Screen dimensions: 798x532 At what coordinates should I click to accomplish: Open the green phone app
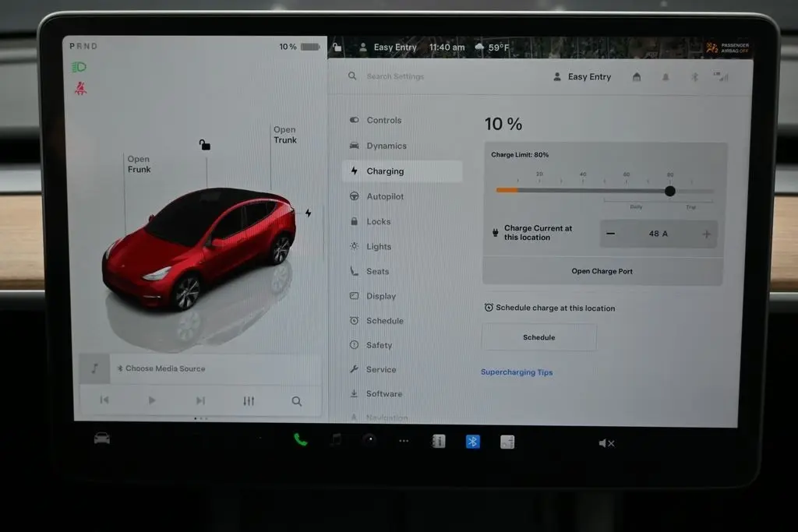[300, 439]
